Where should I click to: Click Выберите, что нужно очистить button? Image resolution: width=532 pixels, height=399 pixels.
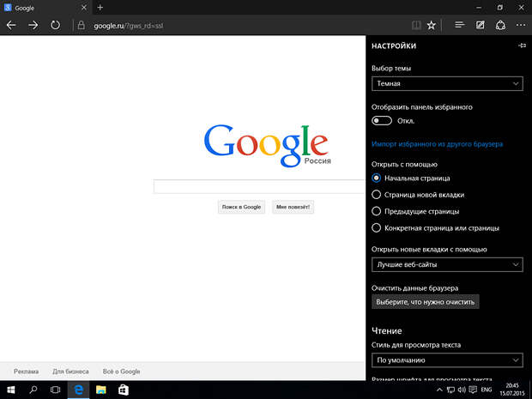[x=425, y=302]
